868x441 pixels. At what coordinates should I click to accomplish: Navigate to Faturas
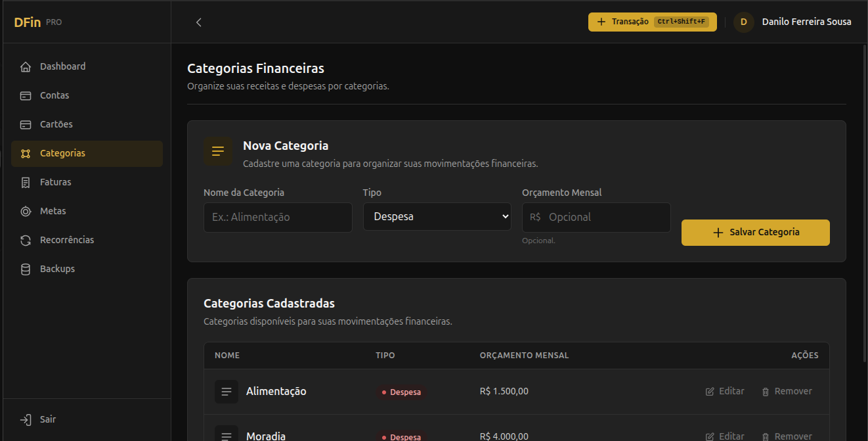[87, 182]
